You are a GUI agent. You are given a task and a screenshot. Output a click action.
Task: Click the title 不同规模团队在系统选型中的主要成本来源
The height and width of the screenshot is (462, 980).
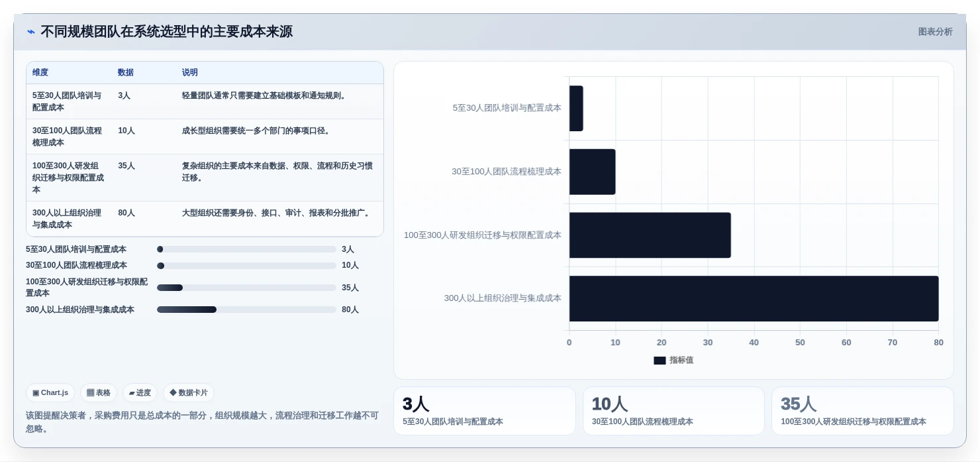166,32
